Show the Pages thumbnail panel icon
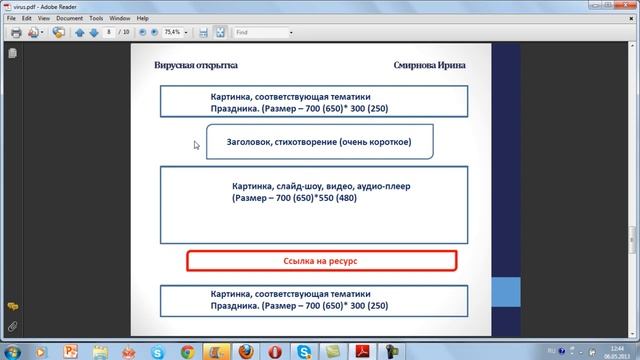The image size is (640, 360). 12,53
